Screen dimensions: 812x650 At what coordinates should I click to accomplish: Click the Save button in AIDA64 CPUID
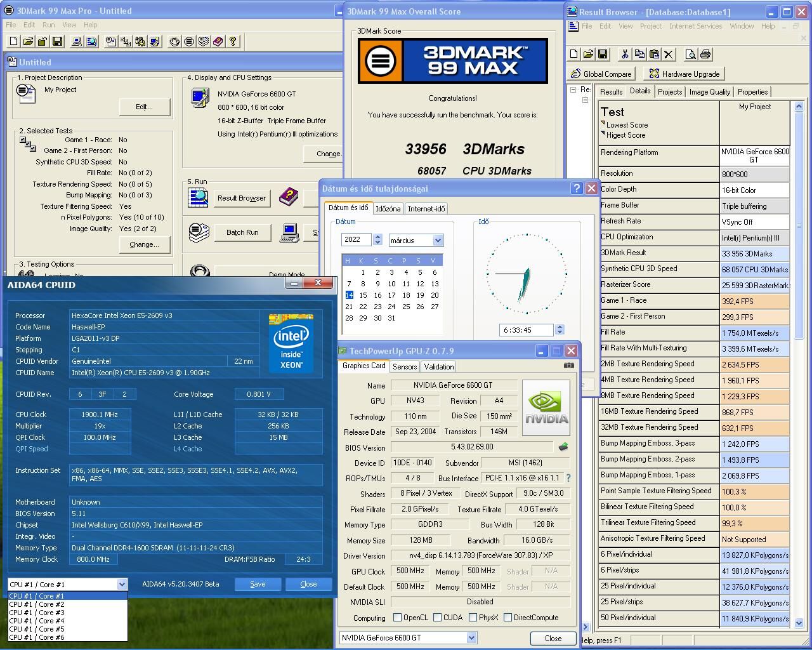pos(258,584)
